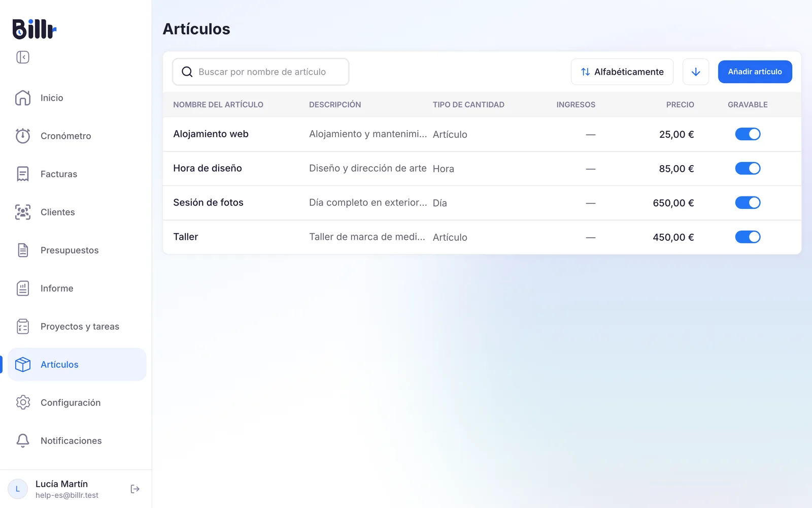Click the Clientes people icon

point(23,212)
